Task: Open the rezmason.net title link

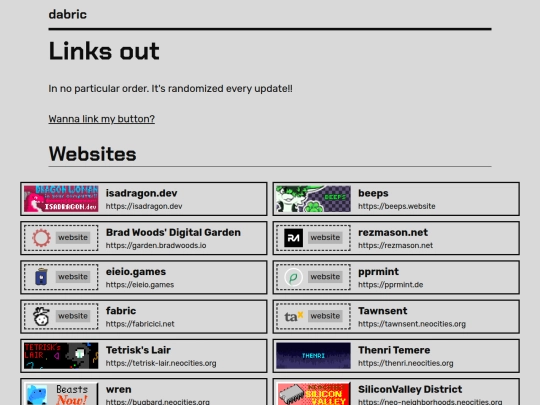Action: [x=393, y=232]
